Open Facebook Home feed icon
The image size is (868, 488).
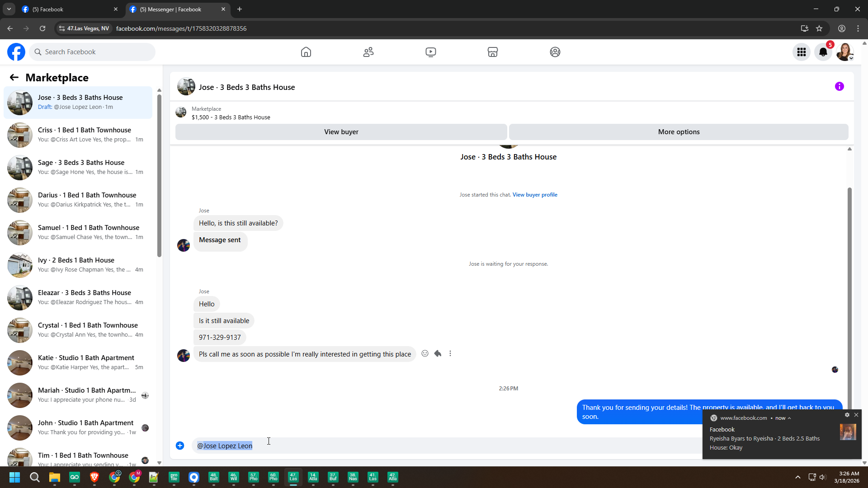click(x=306, y=52)
